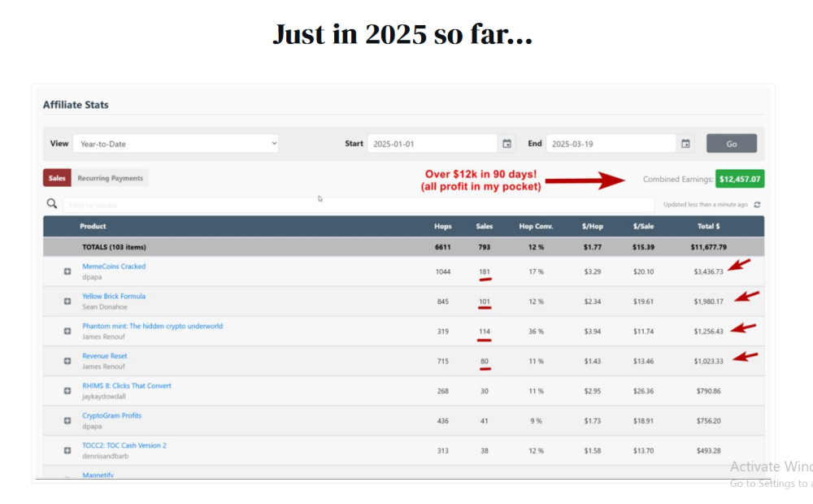This screenshot has width=813, height=504.
Task: Open the MemeCoins Cracked product link
Action: [114, 266]
